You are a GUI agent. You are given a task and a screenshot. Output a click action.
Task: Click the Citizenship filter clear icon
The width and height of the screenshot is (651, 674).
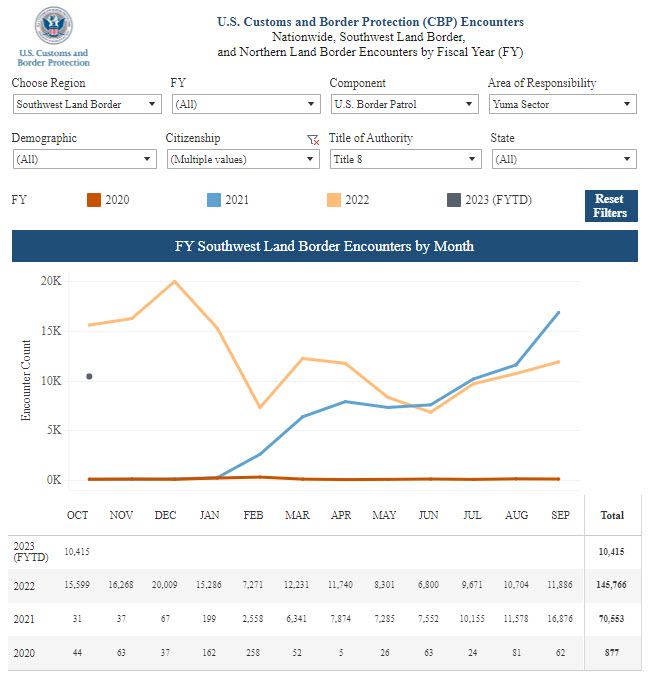[x=313, y=141]
